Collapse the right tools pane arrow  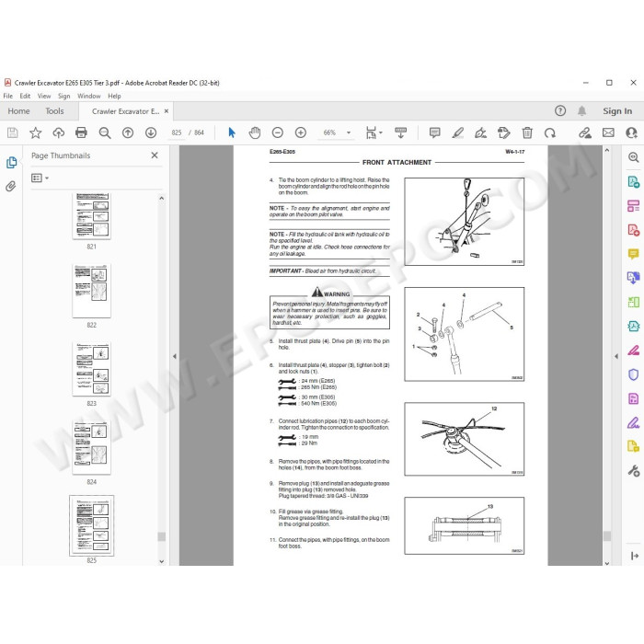point(616,356)
